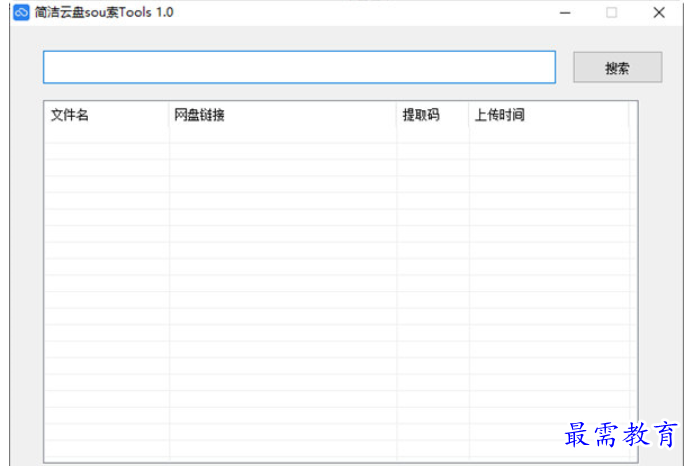Image resolution: width=686 pixels, height=466 pixels.
Task: Click the 上传时间 column header
Action: (549, 115)
